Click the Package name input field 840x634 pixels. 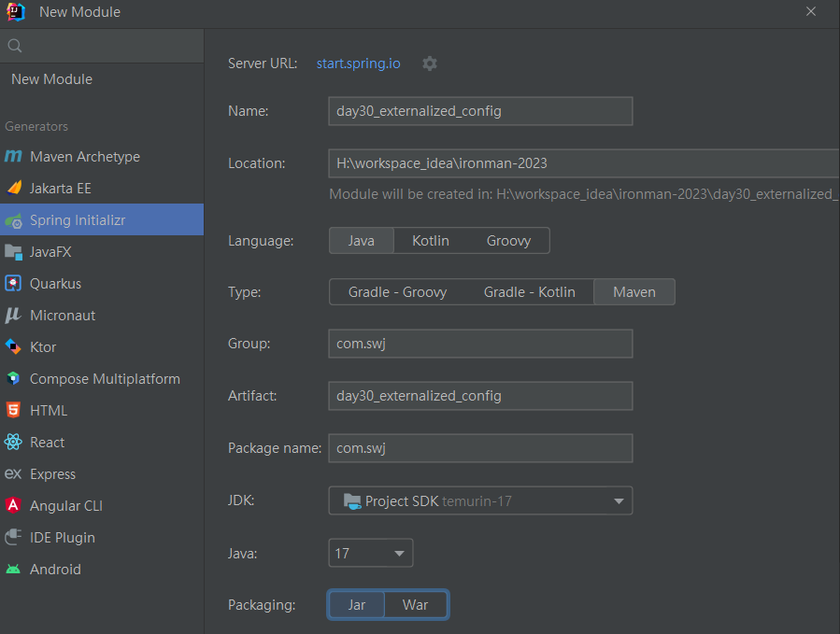[480, 448]
